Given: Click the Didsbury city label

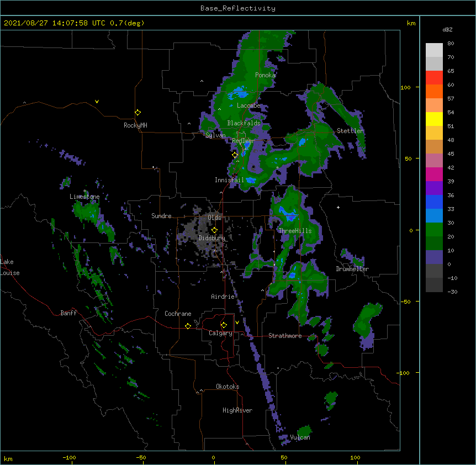Looking at the screenshot, I should 211,238.
